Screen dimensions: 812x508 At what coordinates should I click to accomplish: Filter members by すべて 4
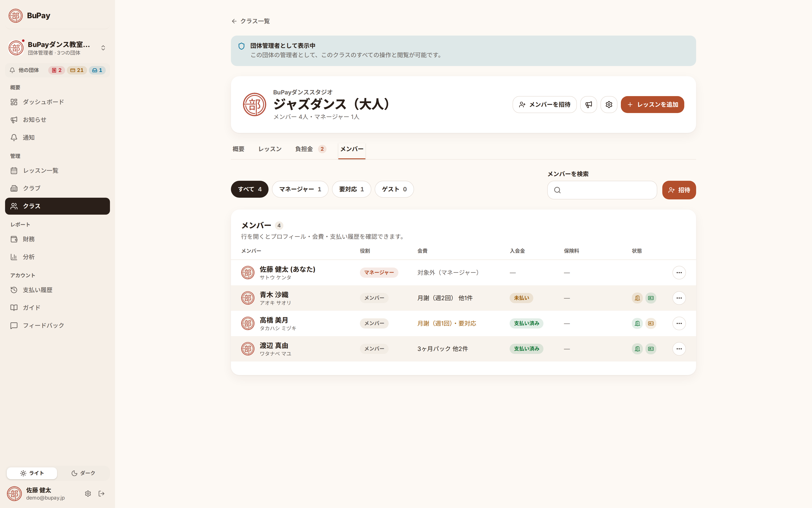coord(250,189)
